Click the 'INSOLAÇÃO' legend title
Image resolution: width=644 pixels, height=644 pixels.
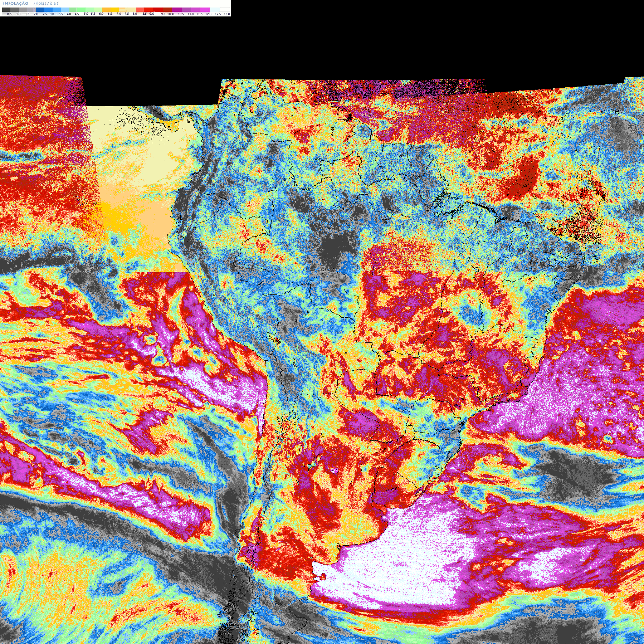coord(16,3)
